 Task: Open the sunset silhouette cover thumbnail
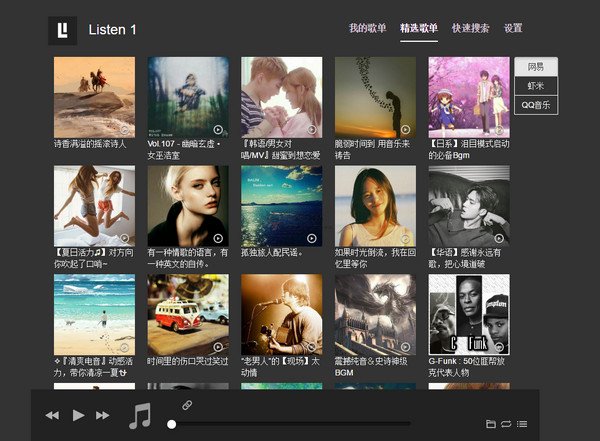[x=375, y=97]
